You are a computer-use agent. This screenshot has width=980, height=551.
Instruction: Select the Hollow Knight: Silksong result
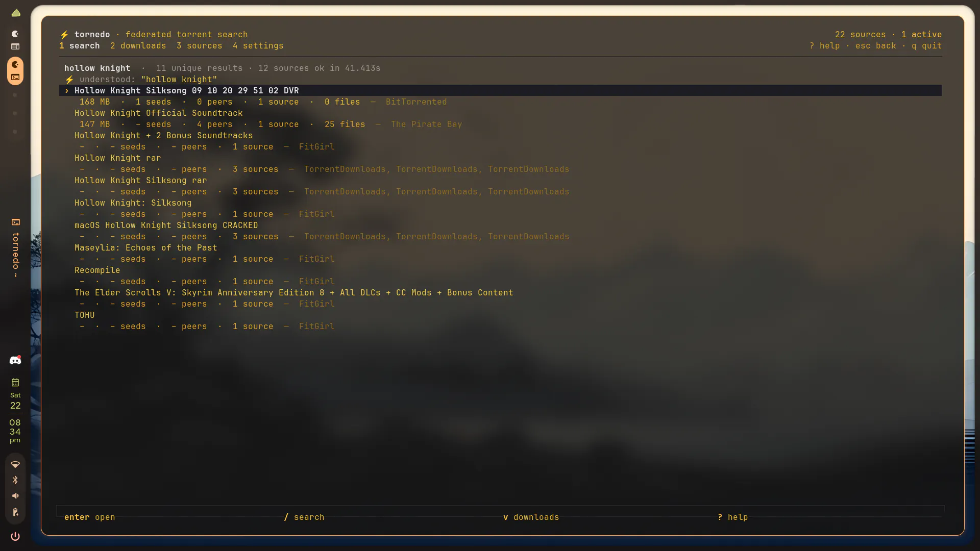tap(133, 203)
